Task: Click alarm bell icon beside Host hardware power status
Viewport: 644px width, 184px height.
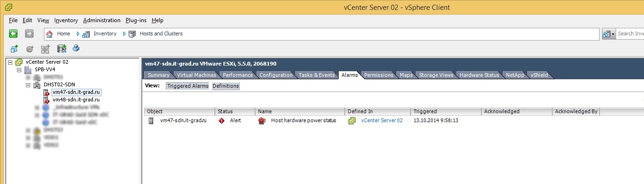Action: (262, 121)
